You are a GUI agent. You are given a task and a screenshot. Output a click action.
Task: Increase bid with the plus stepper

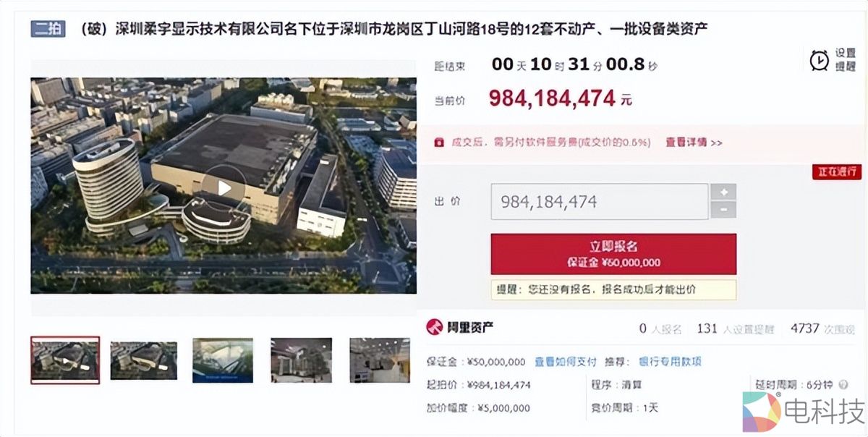pos(723,192)
